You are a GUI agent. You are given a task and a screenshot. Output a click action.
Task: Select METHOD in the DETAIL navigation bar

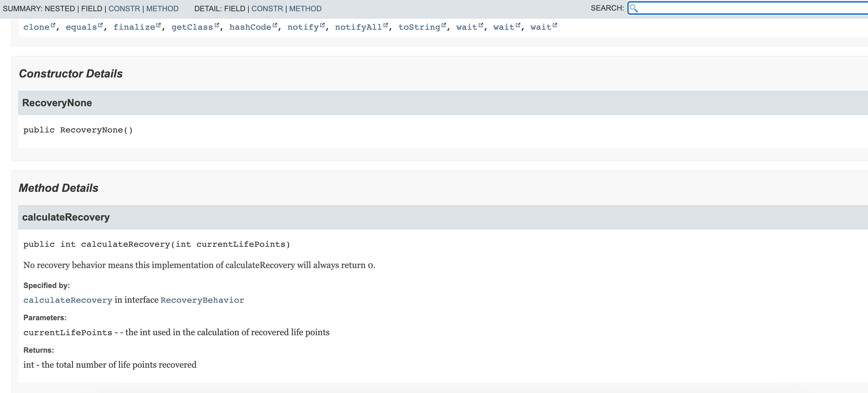305,8
